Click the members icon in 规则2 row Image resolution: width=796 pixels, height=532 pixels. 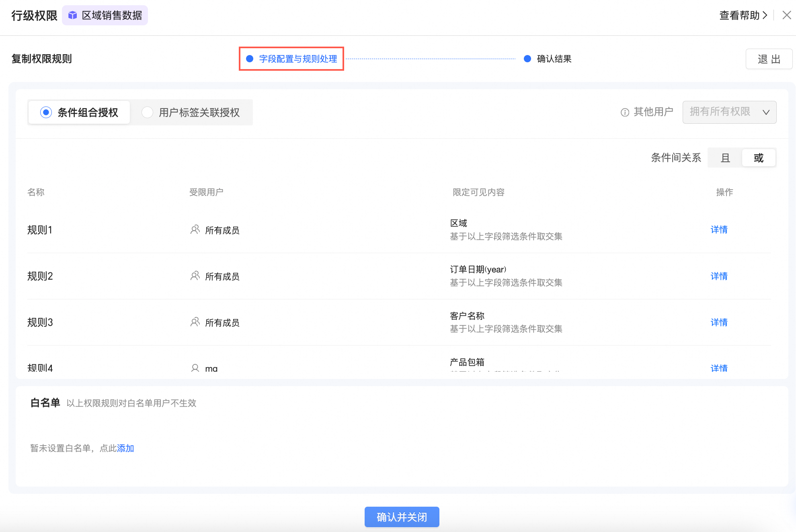click(x=195, y=276)
